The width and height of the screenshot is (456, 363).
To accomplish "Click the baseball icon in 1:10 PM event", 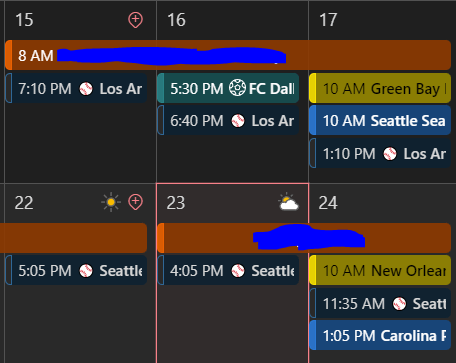I will click(x=390, y=154).
